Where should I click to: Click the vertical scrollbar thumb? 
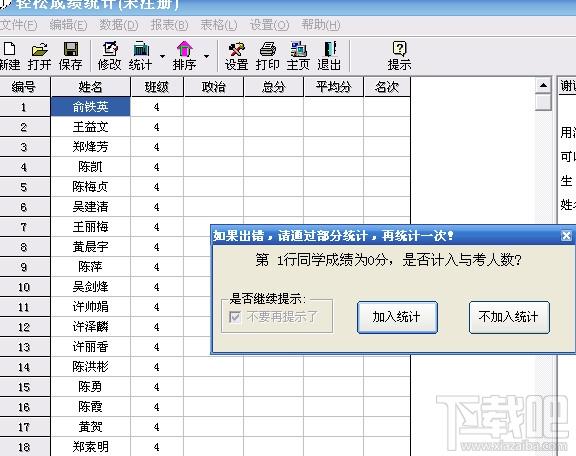[x=543, y=102]
